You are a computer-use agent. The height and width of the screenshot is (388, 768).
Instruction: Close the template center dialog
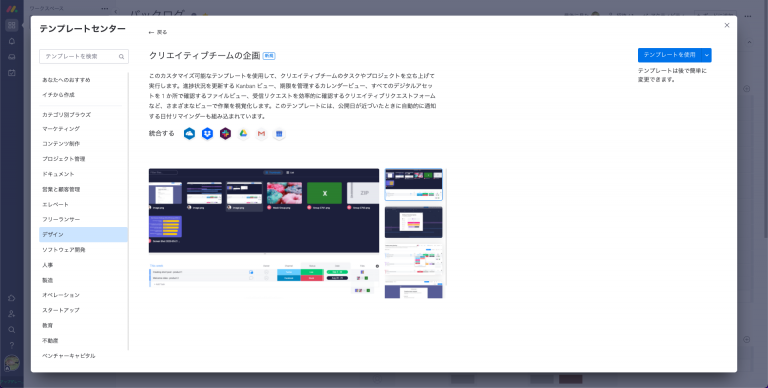(727, 25)
